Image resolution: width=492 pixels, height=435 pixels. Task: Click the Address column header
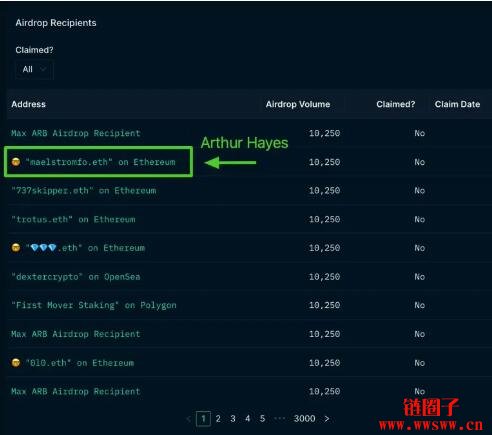click(29, 104)
